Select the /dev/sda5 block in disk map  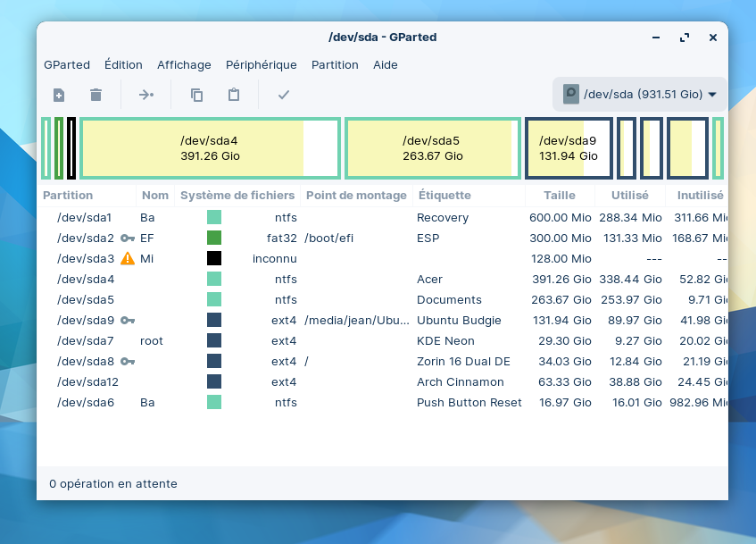pos(431,148)
